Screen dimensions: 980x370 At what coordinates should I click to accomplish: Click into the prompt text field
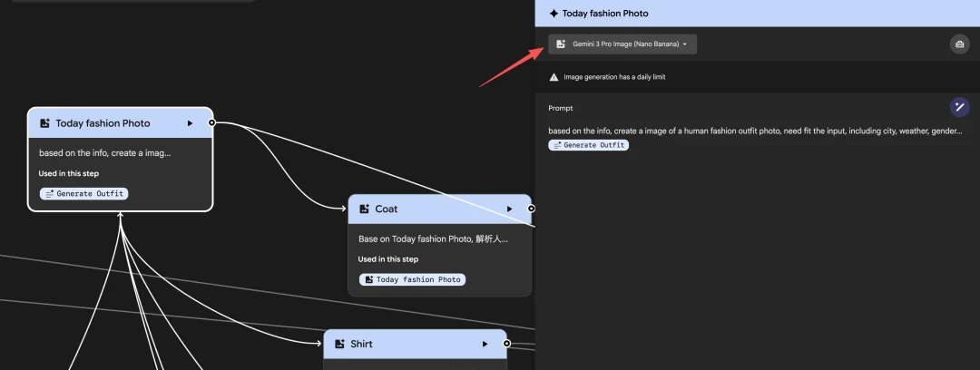tap(755, 131)
